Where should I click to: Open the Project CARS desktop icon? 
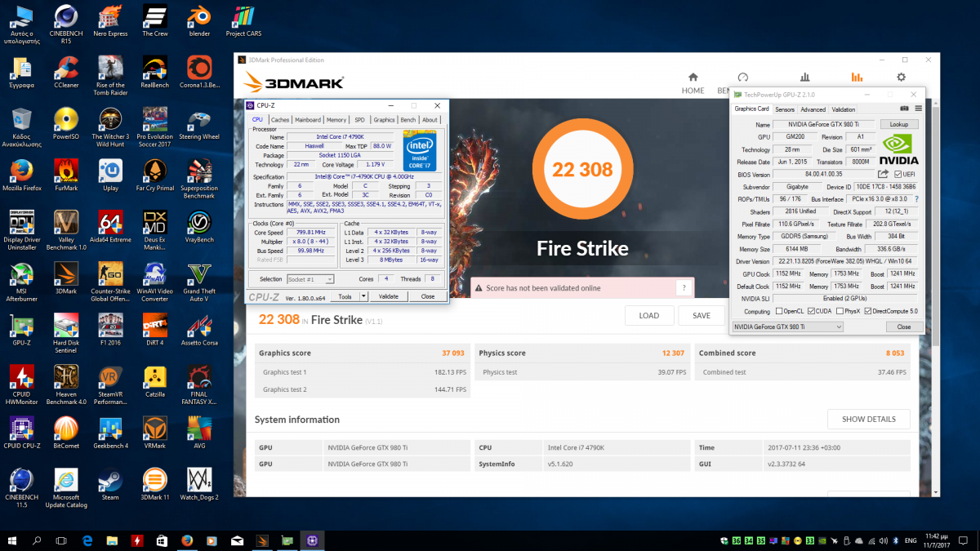pos(243,21)
